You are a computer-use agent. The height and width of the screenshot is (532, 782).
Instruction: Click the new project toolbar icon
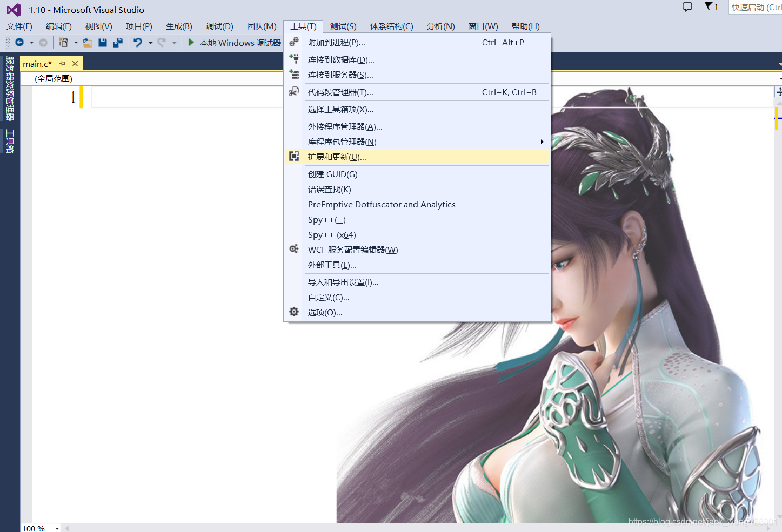(63, 42)
